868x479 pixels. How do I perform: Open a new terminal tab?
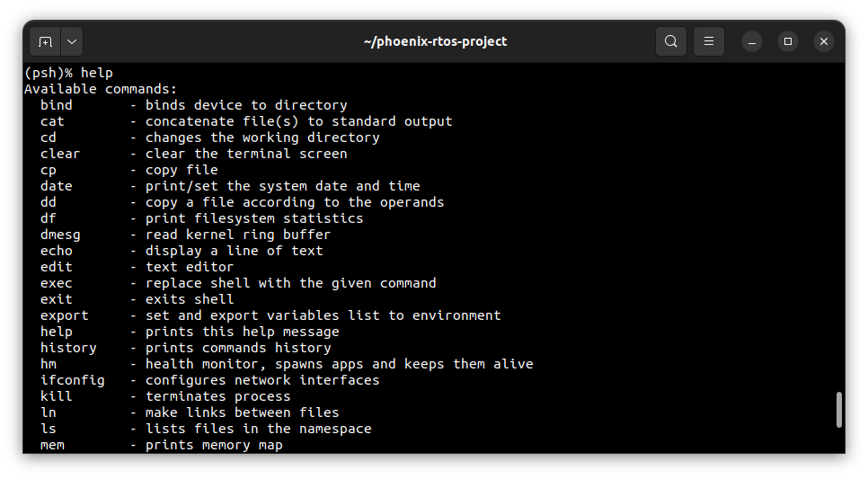46,41
